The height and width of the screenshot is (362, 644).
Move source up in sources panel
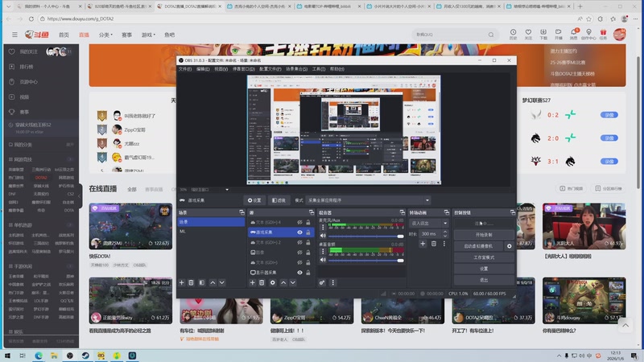[283, 282]
